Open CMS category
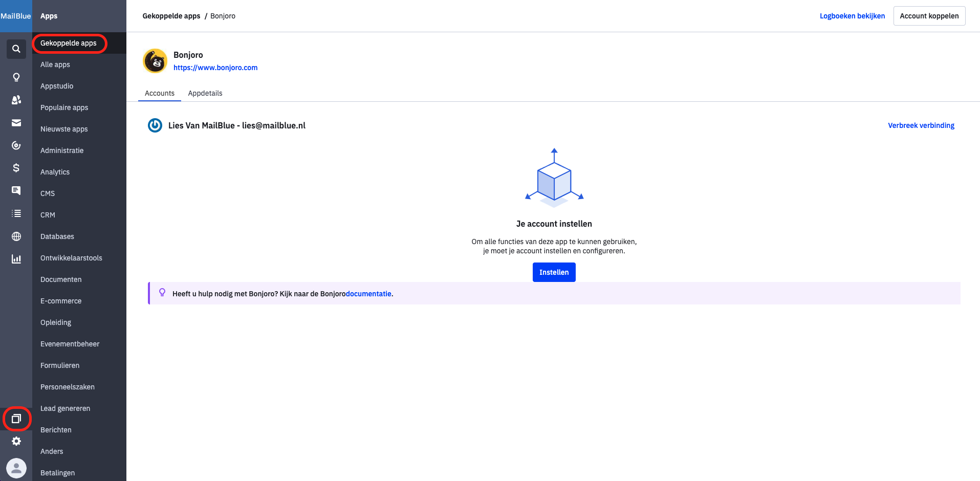Image resolution: width=980 pixels, height=481 pixels. [79, 193]
